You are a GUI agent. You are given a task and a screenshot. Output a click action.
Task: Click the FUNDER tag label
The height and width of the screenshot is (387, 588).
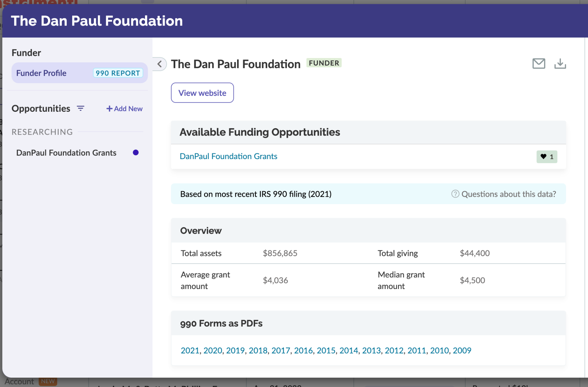tap(324, 63)
